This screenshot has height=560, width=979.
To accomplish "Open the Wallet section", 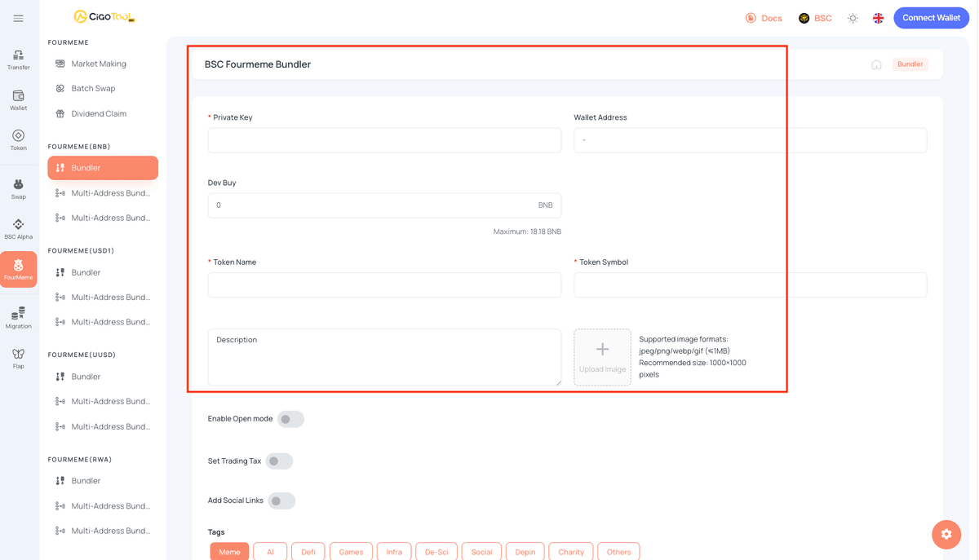I will 18,100.
